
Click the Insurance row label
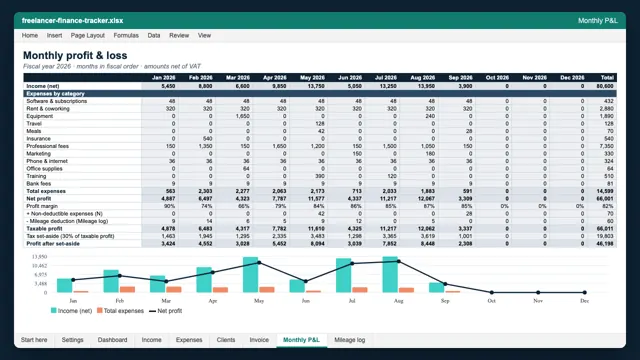pos(38,138)
